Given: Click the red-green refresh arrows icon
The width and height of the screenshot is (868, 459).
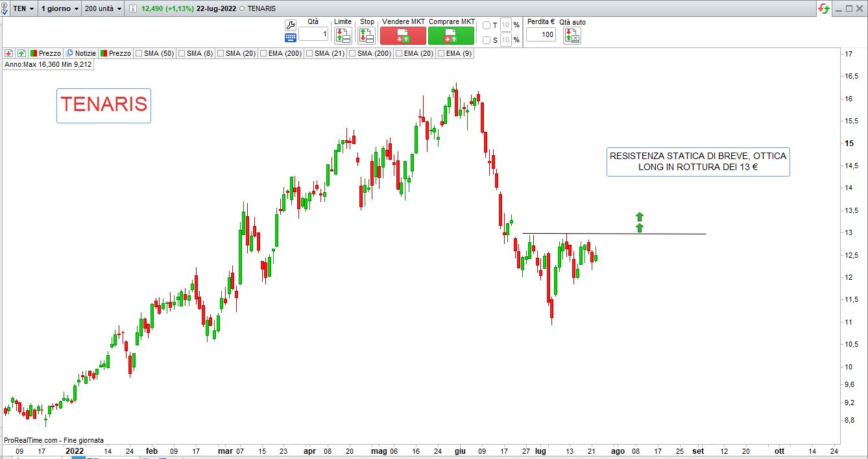Looking at the screenshot, I should 824,8.
